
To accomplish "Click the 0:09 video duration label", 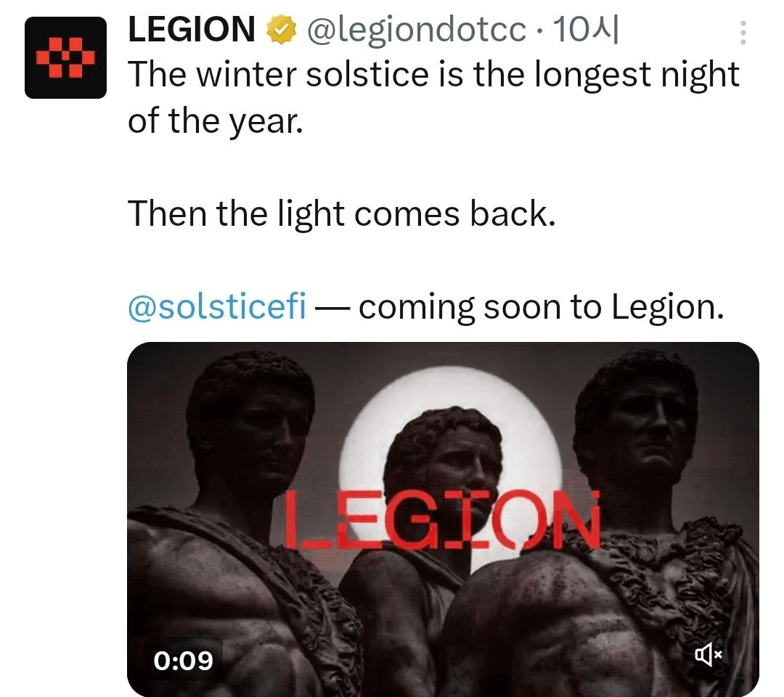I will pyautogui.click(x=183, y=660).
